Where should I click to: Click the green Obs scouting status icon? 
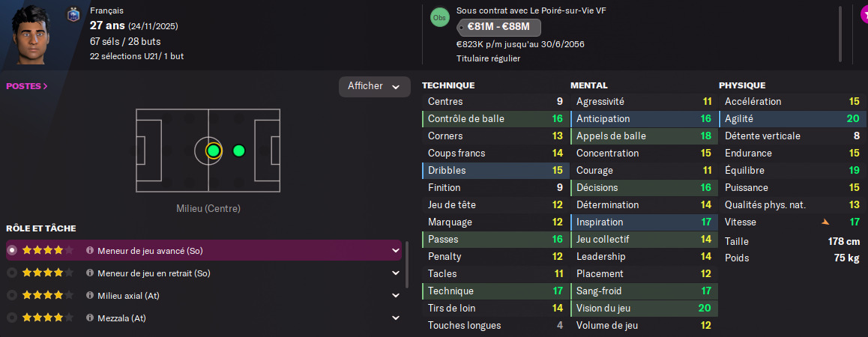click(x=440, y=17)
